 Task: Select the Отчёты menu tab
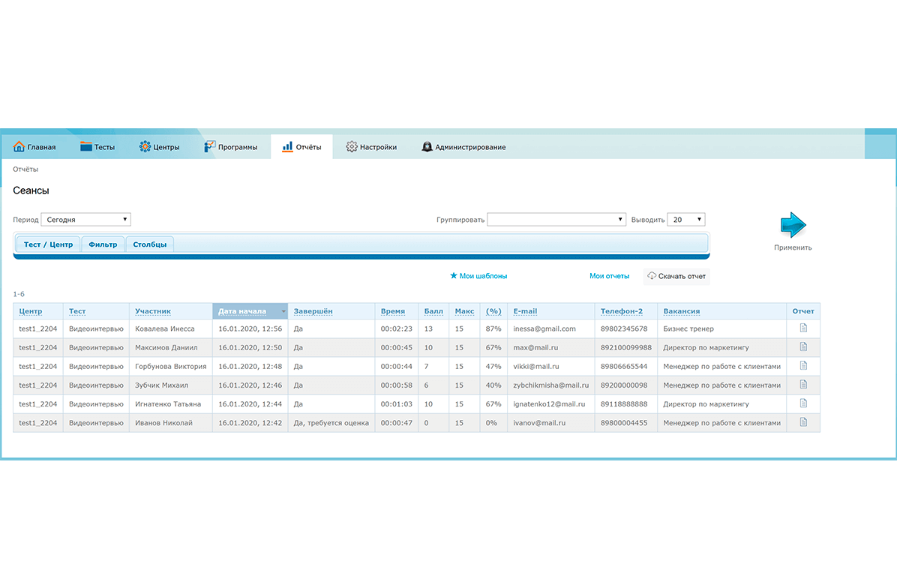click(x=301, y=147)
